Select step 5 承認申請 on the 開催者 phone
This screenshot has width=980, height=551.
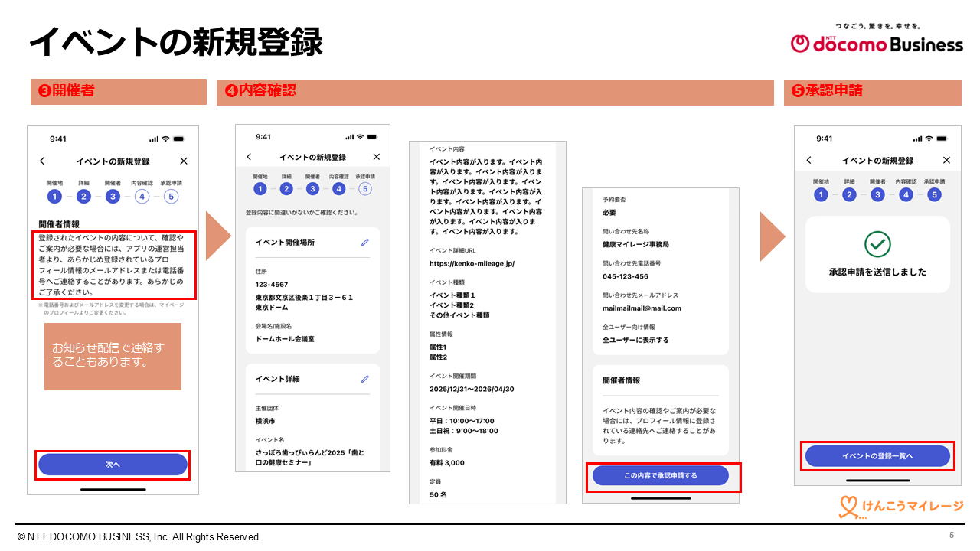(x=171, y=197)
